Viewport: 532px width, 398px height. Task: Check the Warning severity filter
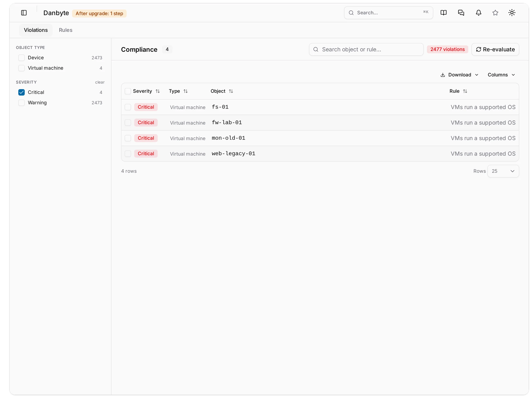coord(21,103)
